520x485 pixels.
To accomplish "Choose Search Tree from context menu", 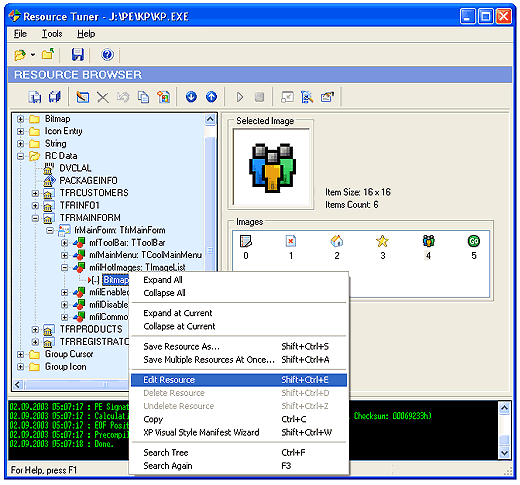I will 239,453.
